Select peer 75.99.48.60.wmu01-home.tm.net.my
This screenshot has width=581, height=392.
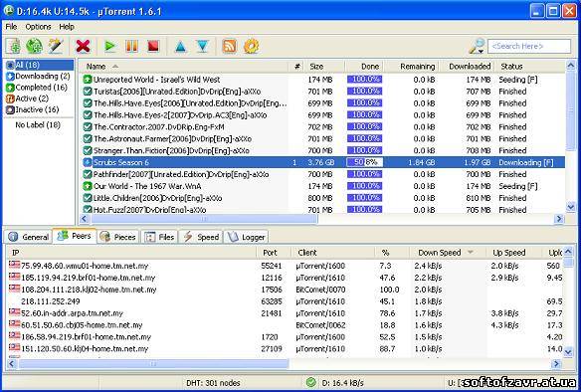point(285,266)
